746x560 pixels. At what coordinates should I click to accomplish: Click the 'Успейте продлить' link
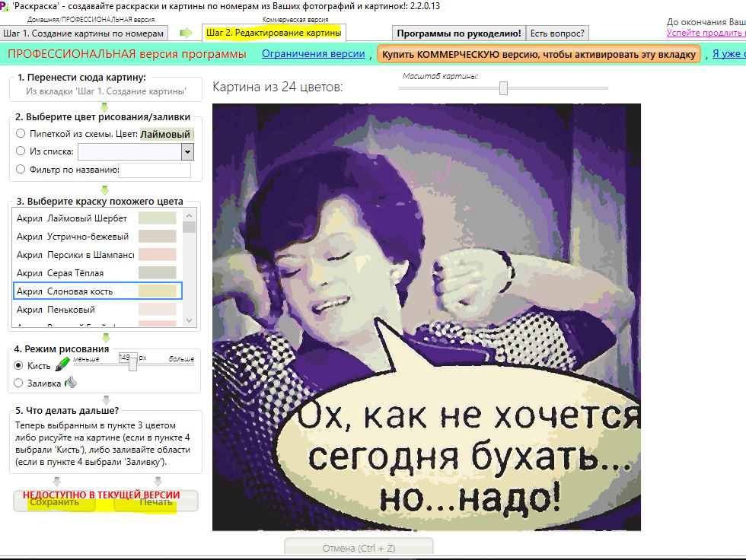click(706, 33)
